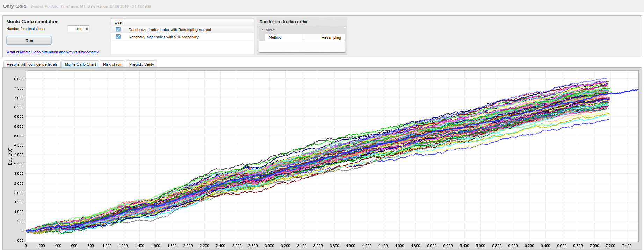Select the Randomly skip trades with 5 % row
644x250 pixels.
point(164,37)
